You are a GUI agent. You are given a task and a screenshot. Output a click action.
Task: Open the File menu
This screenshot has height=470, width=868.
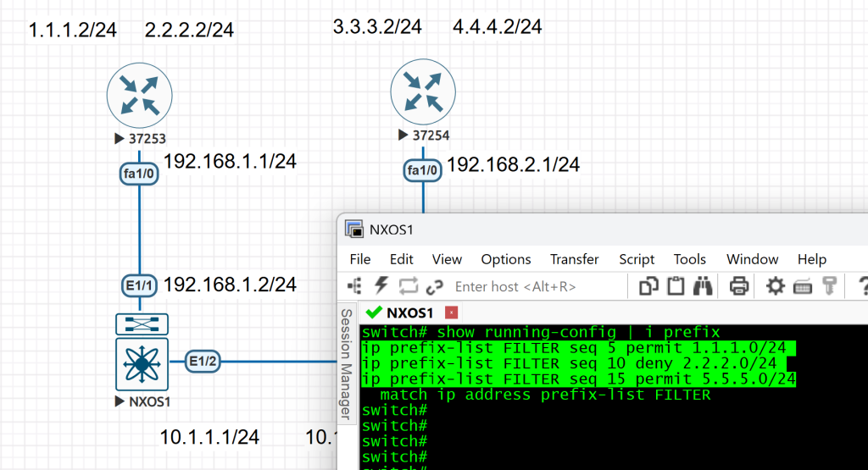point(359,259)
